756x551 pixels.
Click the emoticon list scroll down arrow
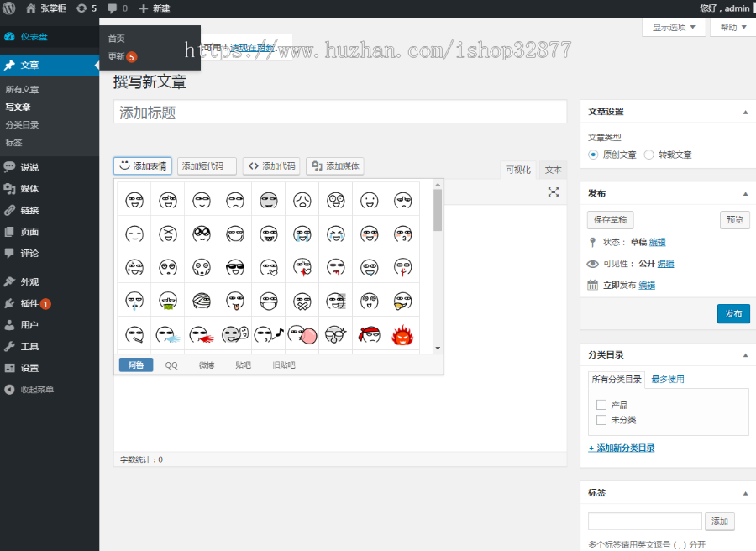point(438,348)
